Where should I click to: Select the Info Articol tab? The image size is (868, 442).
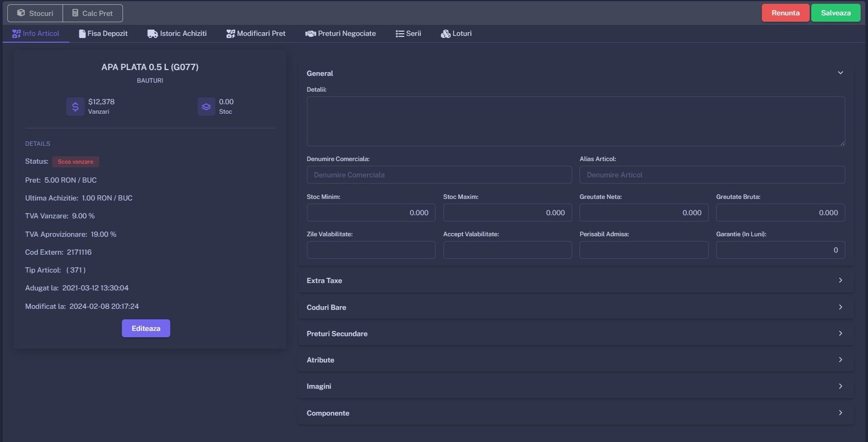pyautogui.click(x=36, y=34)
